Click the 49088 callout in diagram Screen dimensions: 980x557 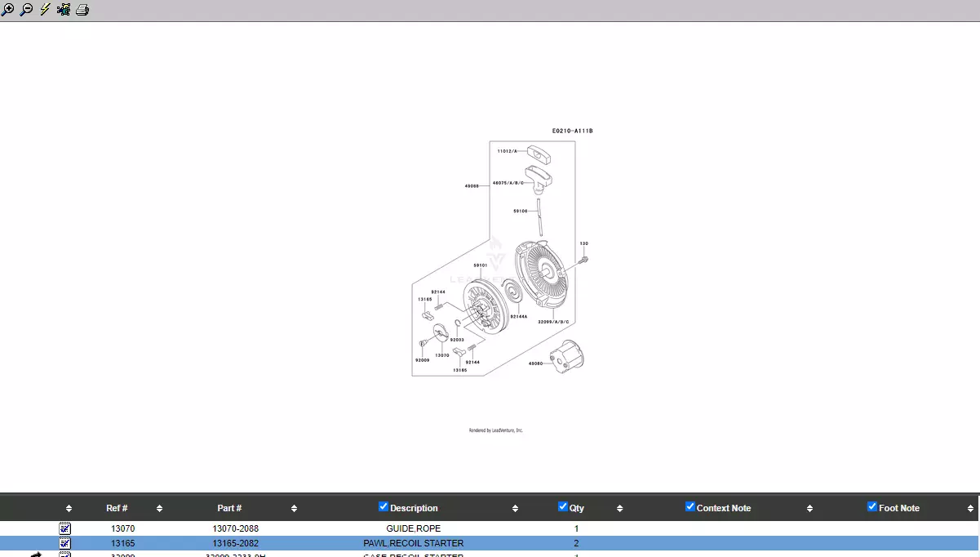point(472,186)
